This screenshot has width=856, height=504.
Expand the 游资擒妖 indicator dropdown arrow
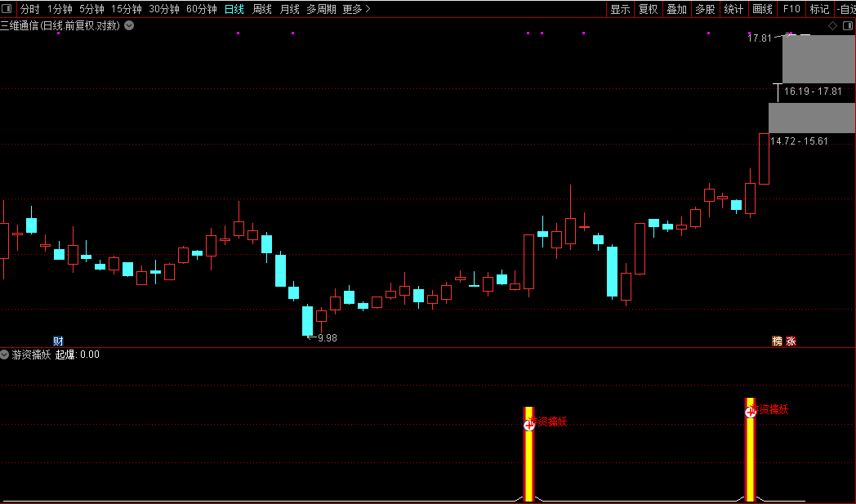(x=5, y=355)
